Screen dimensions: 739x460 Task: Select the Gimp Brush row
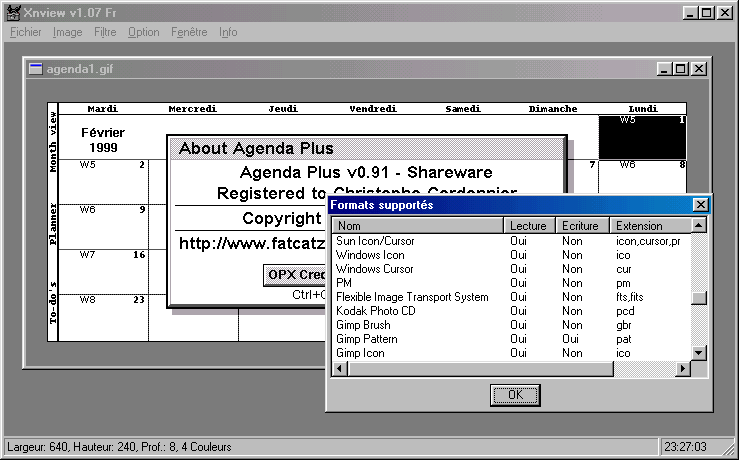click(511, 325)
